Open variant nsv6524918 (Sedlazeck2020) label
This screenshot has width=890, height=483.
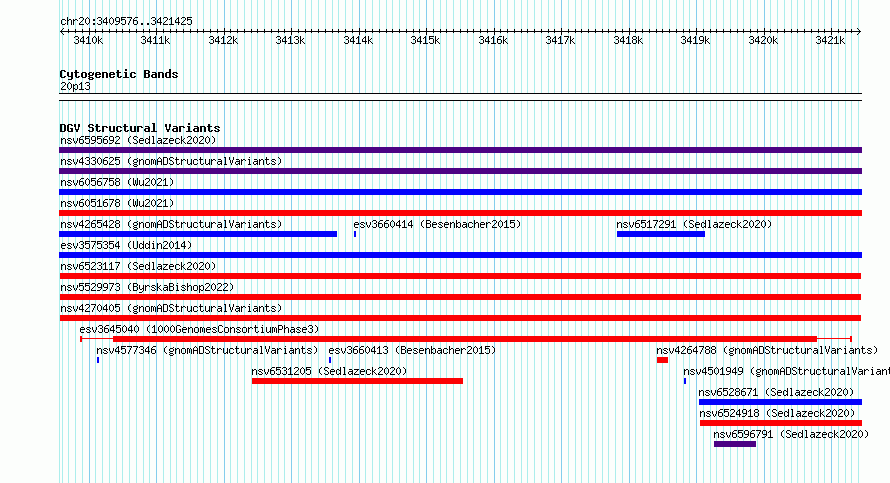(x=777, y=413)
